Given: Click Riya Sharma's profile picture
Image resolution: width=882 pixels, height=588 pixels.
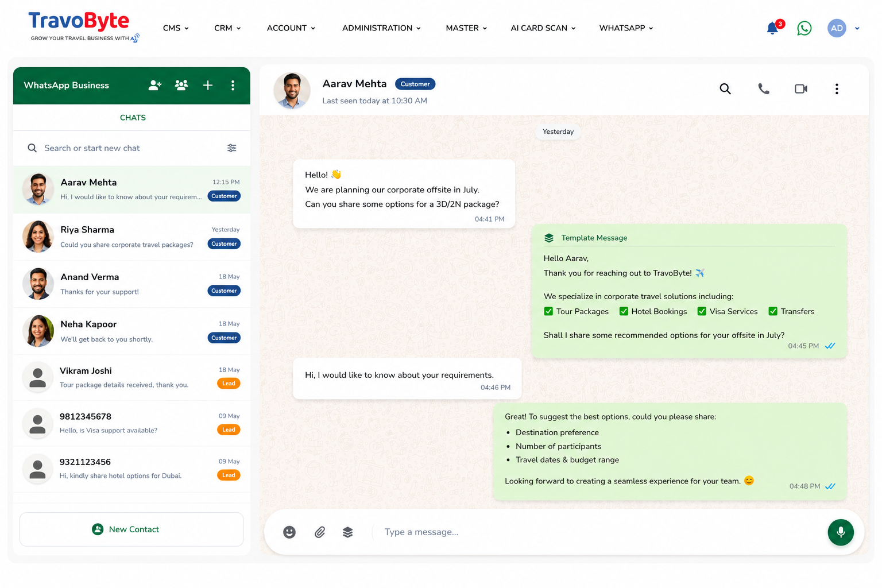Looking at the screenshot, I should click(x=38, y=236).
